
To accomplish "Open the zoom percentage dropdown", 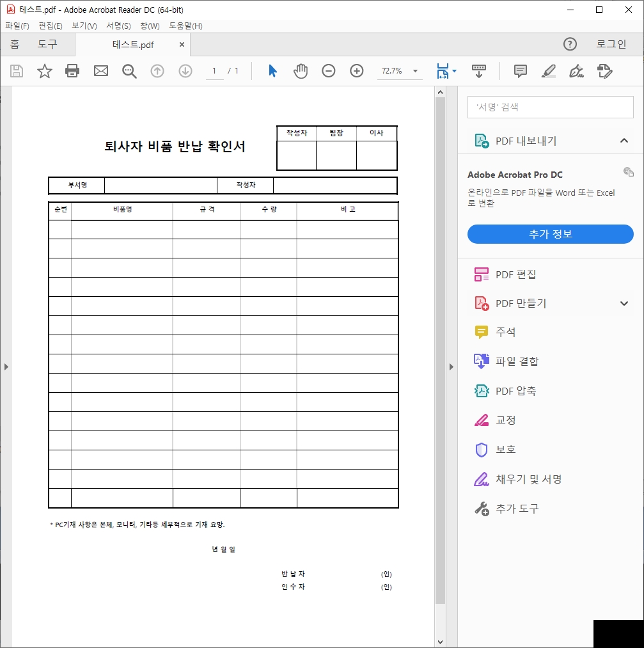I will (x=415, y=71).
